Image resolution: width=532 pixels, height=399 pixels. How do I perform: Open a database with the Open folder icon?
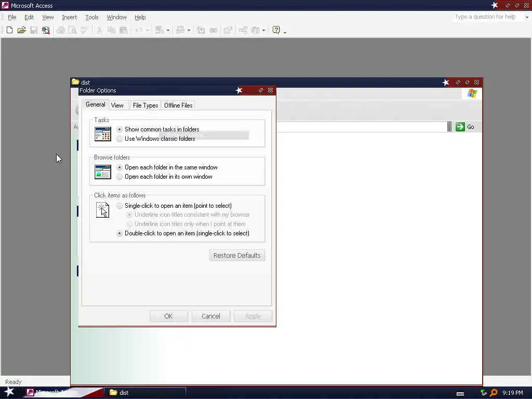tap(21, 30)
